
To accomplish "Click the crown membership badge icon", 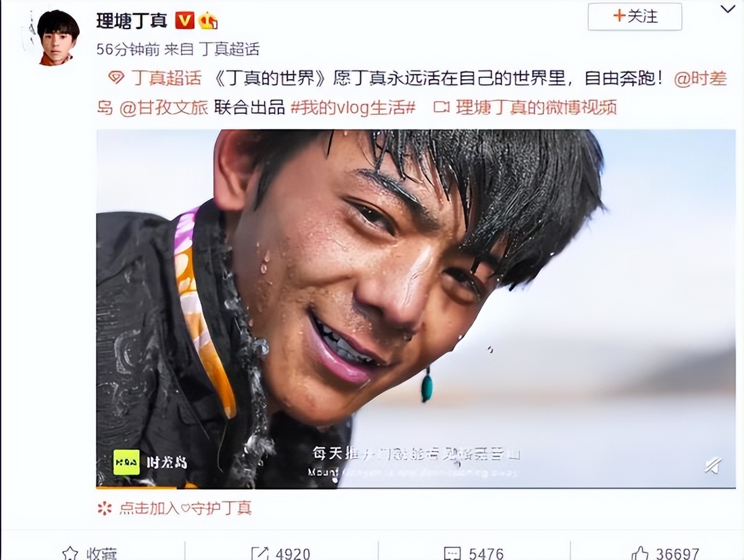I will (x=208, y=21).
